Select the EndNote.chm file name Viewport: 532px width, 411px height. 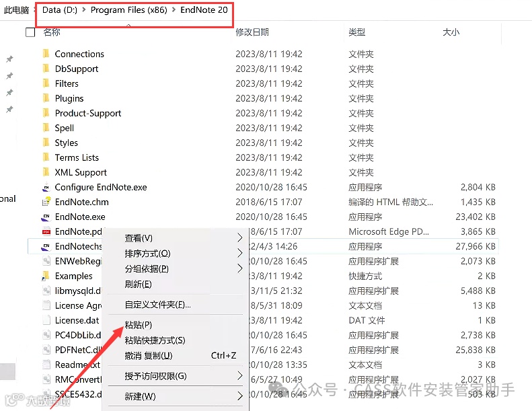tap(82, 202)
